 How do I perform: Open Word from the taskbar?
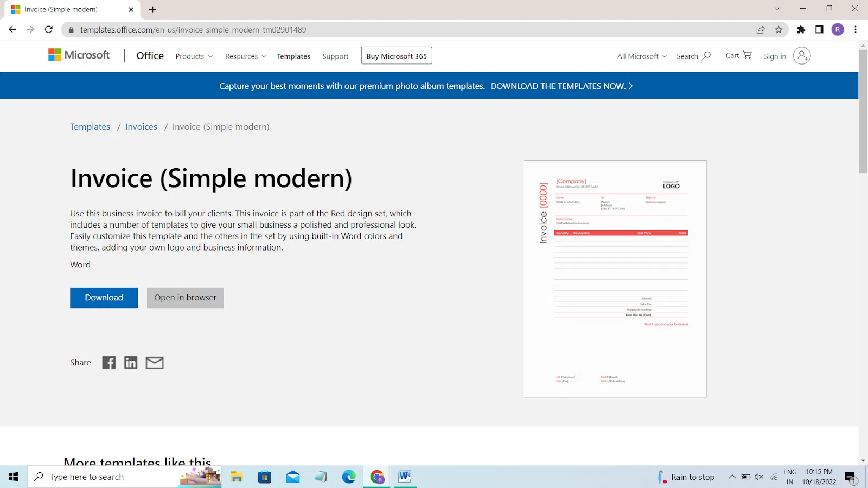pyautogui.click(x=405, y=477)
